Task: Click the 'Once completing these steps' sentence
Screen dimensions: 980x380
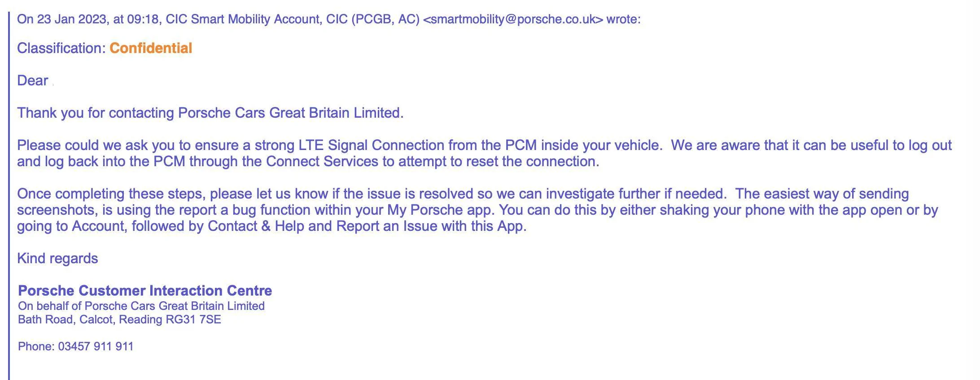Action: (x=372, y=194)
